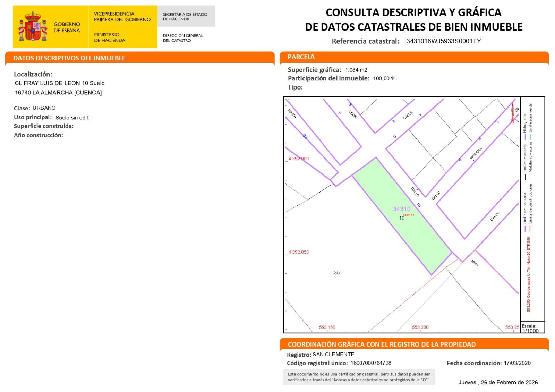Click the Gobierno de España logo text
Screen dimensions: 555x392
(x=67, y=27)
